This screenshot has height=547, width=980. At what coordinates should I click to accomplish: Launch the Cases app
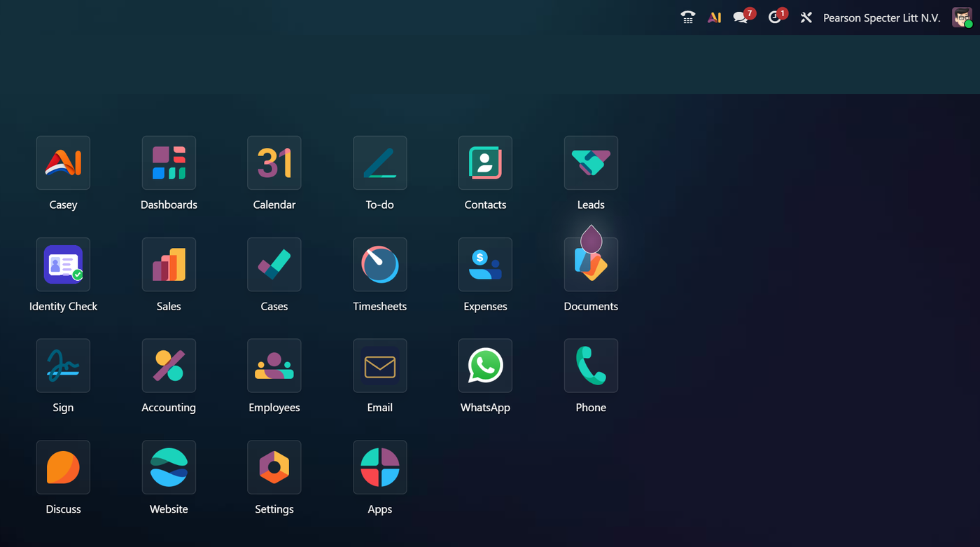[x=274, y=264]
